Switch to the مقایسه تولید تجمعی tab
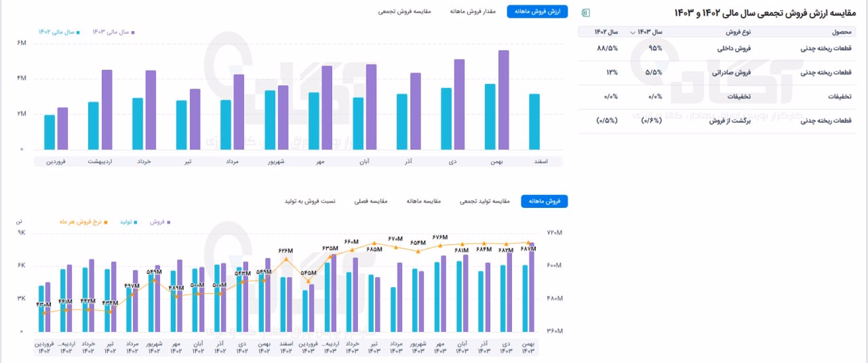 point(485,201)
